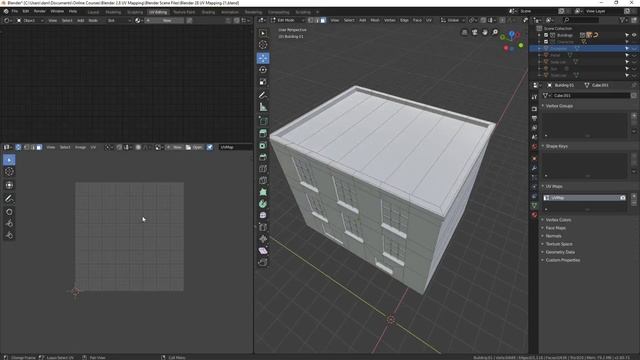640x360 pixels.
Task: Expand the Normals panel
Action: (553, 236)
